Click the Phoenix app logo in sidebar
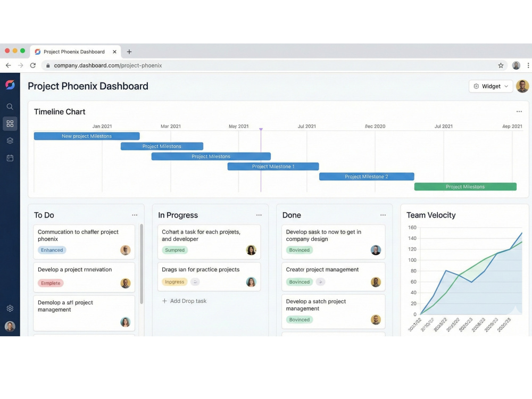532x399 pixels. [x=10, y=85]
